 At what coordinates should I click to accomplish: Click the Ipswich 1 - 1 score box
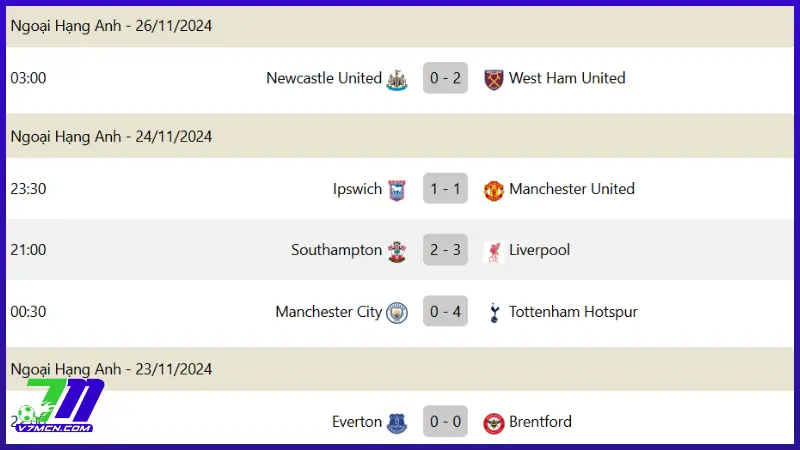[445, 189]
